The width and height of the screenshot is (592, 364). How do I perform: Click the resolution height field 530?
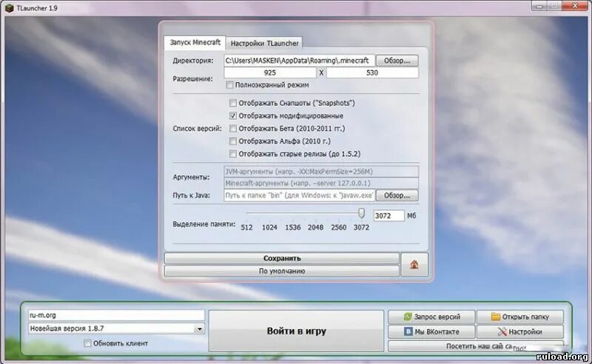pyautogui.click(x=372, y=73)
